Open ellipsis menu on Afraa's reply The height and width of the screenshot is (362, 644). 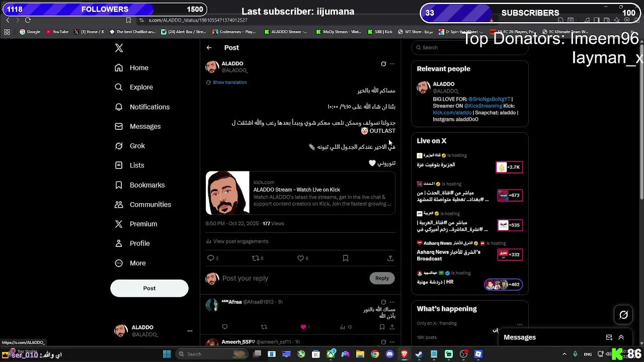[392, 302]
